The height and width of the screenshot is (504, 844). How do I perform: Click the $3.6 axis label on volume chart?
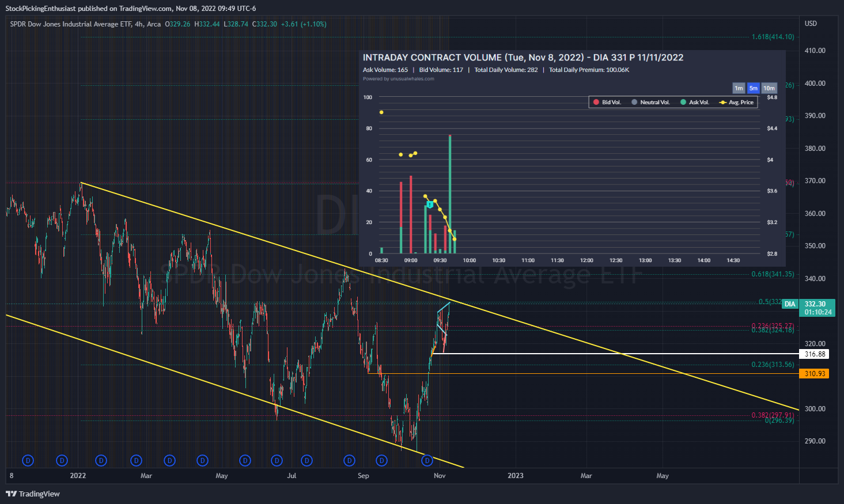click(772, 191)
